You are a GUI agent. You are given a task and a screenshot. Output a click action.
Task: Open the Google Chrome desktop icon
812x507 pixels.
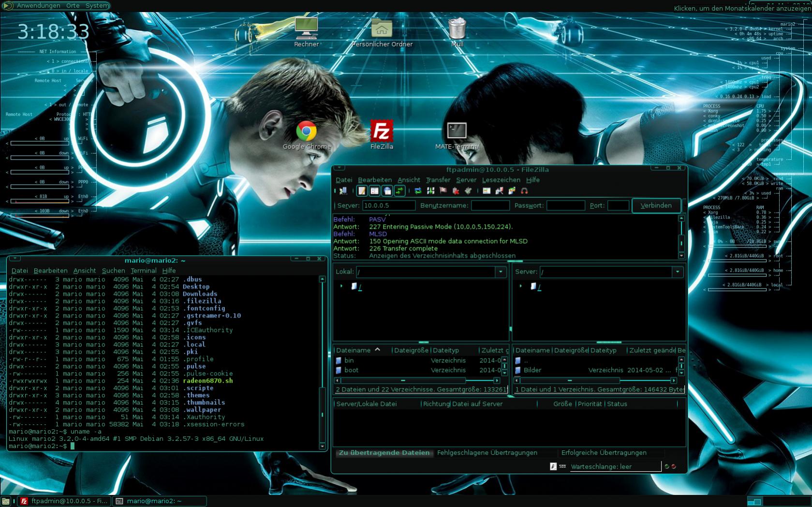307,135
